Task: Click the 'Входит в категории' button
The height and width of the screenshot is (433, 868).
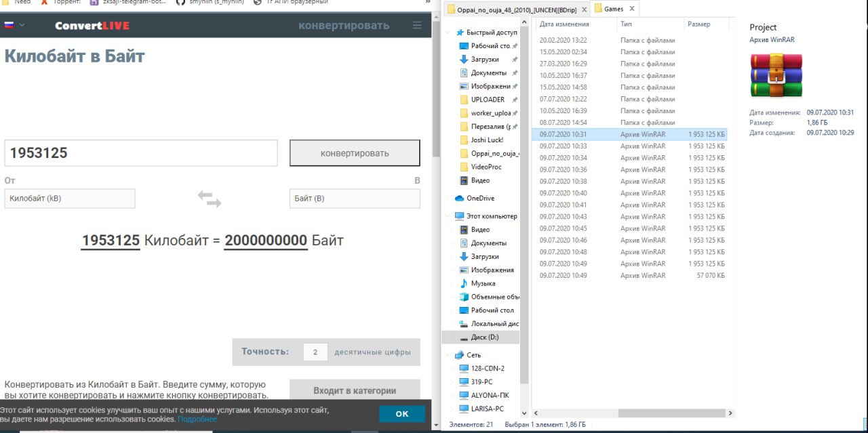Action: pyautogui.click(x=355, y=390)
